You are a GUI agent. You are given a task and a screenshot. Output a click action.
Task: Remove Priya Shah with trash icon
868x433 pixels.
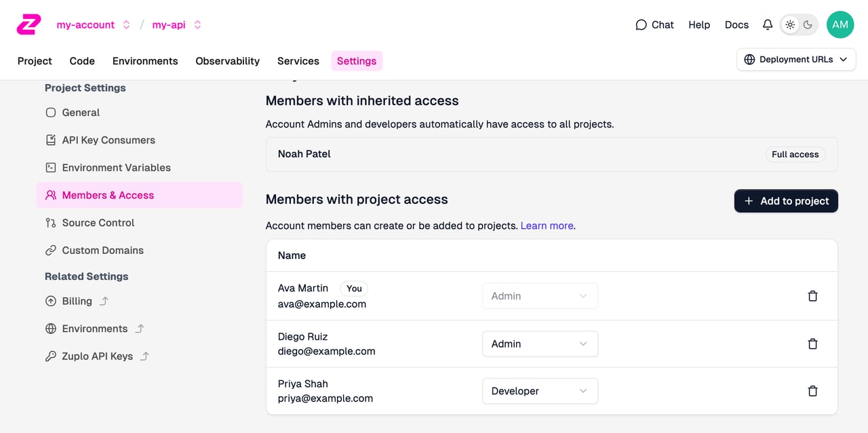[x=812, y=391]
